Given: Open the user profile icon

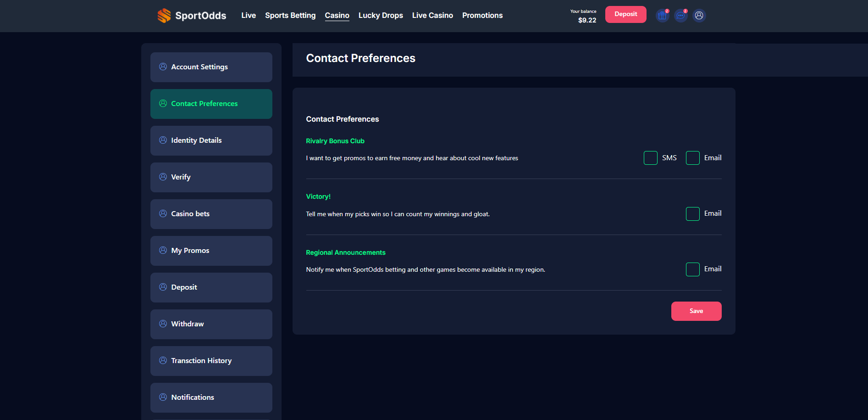Looking at the screenshot, I should pos(699,16).
